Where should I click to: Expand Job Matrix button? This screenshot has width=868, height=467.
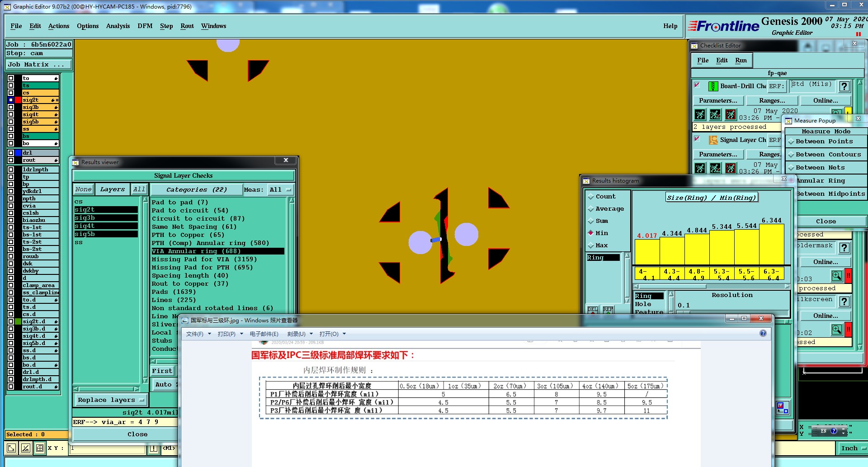[39, 65]
